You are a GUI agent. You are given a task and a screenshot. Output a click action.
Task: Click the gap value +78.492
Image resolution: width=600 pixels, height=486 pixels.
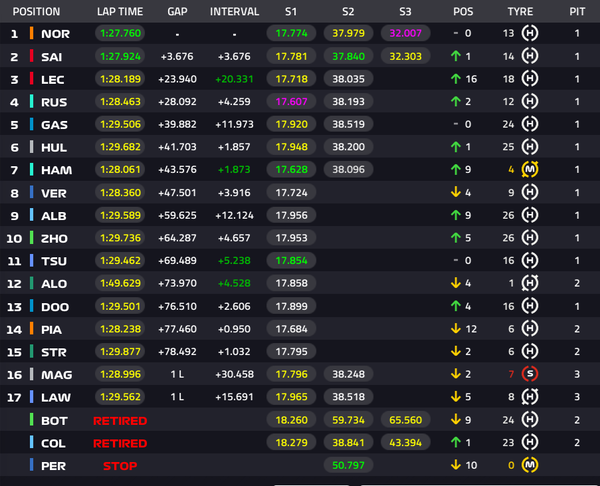(x=177, y=351)
